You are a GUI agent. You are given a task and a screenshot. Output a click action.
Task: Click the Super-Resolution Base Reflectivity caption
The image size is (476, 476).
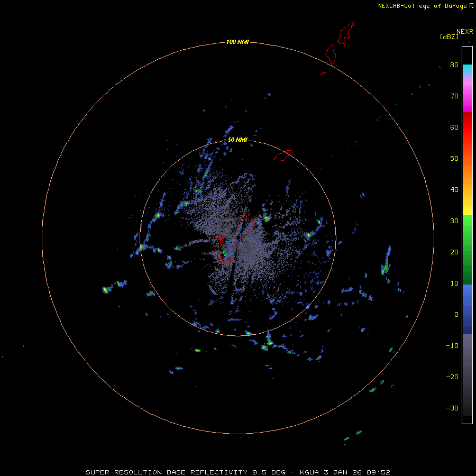[x=237, y=472]
